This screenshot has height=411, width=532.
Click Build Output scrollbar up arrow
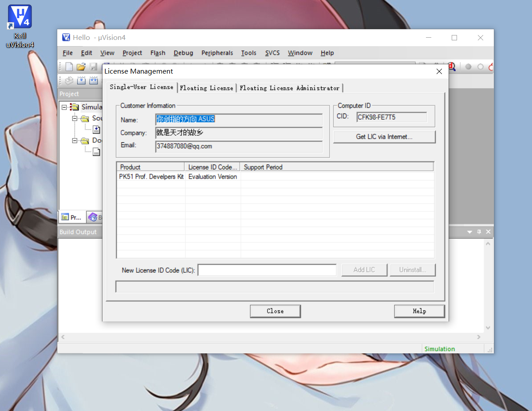coord(488,244)
